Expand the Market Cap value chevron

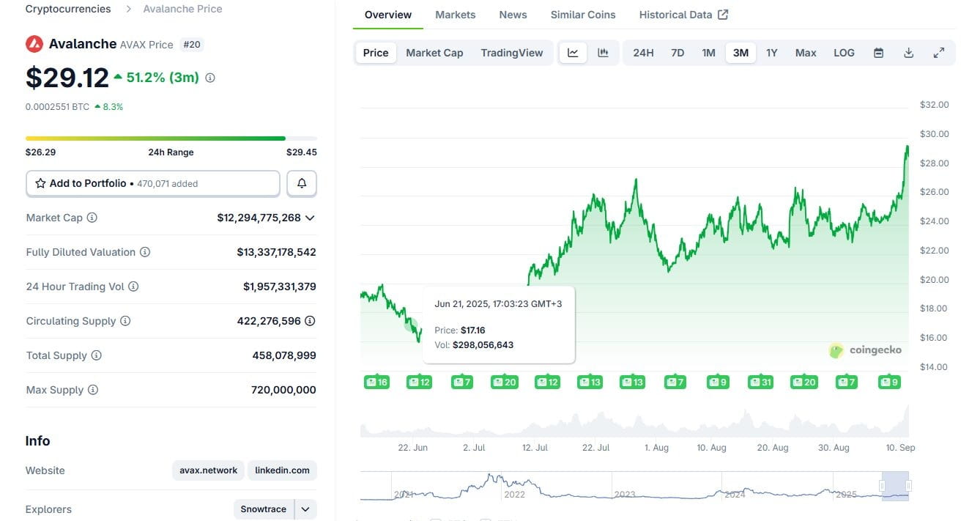point(310,218)
